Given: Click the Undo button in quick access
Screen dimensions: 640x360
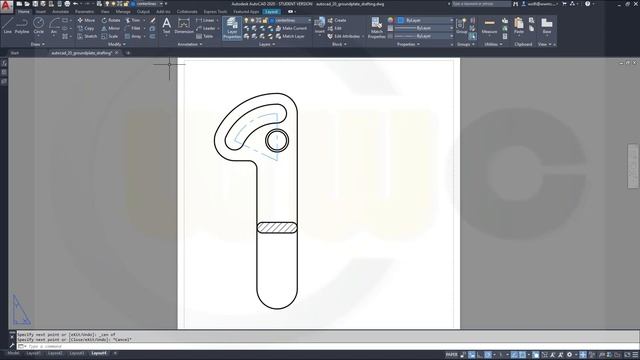Looking at the screenshot, I should pyautogui.click(x=76, y=4).
